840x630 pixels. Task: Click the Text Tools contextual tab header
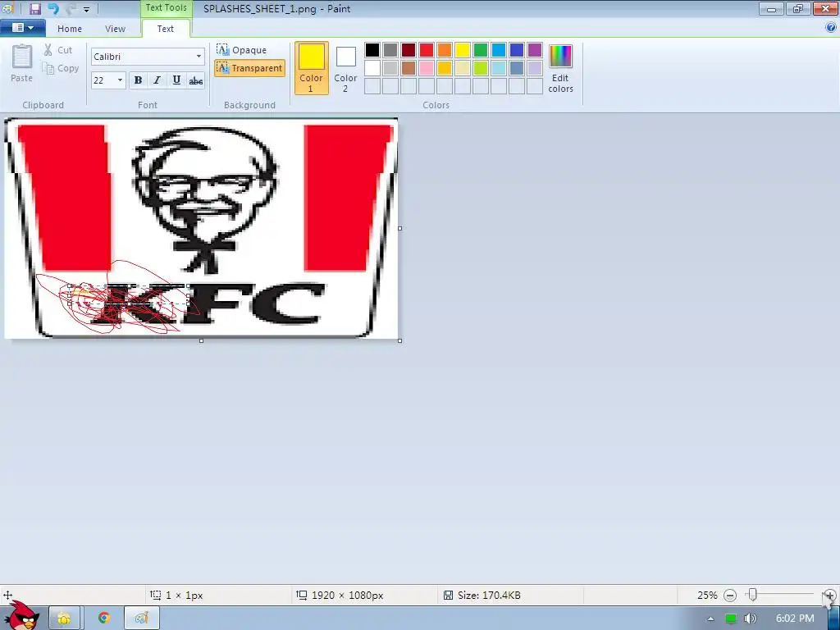[x=166, y=8]
